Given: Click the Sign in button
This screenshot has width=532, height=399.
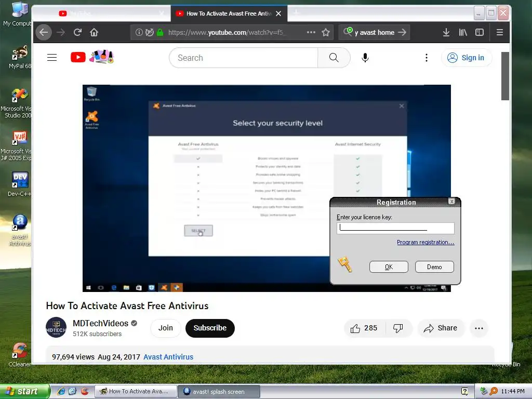Looking at the screenshot, I should (466, 58).
